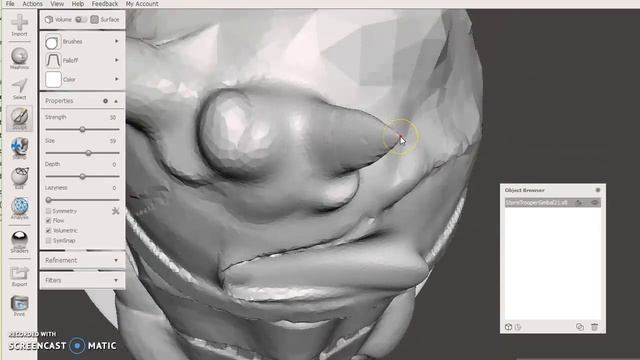Click the symmetry settings icon beside Symmetry
640x360 pixels.
(x=116, y=211)
